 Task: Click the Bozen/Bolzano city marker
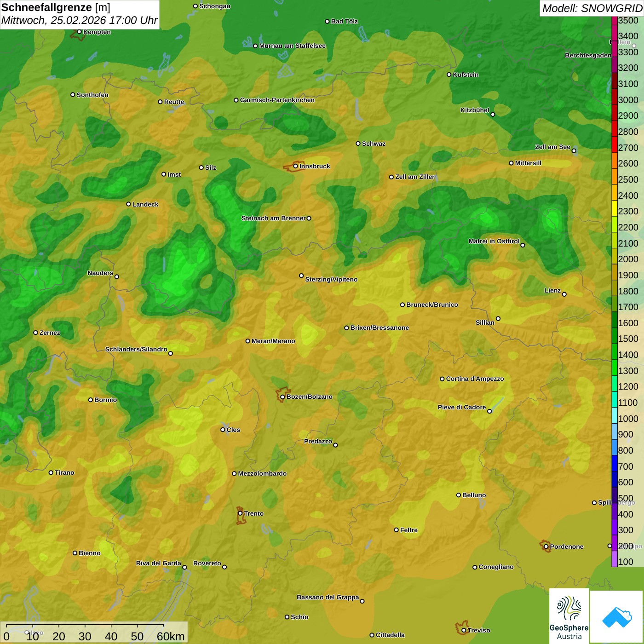tap(282, 397)
